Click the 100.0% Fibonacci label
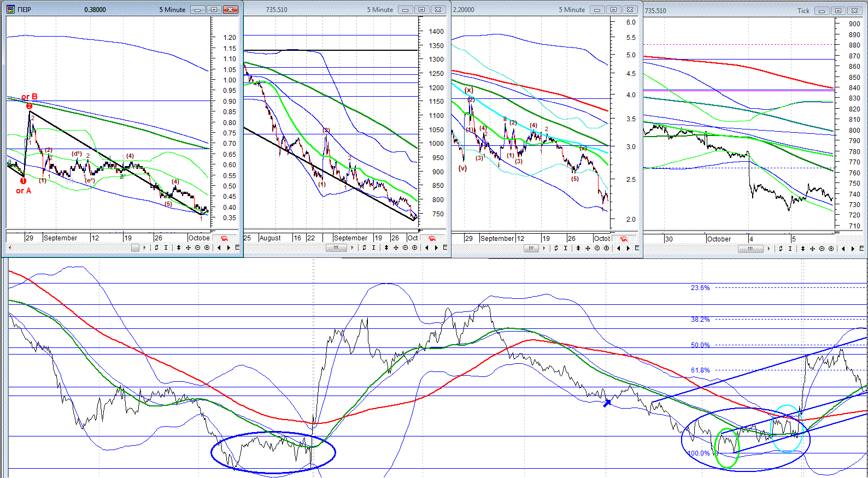The image size is (868, 478). [698, 453]
